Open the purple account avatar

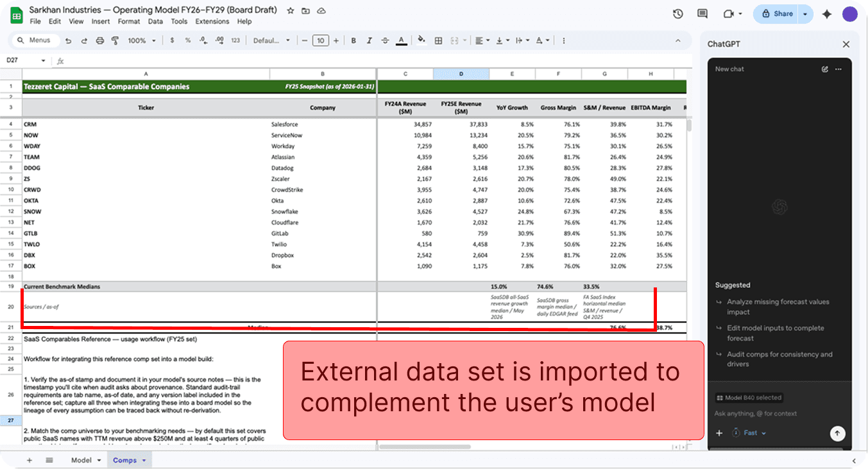coord(850,14)
